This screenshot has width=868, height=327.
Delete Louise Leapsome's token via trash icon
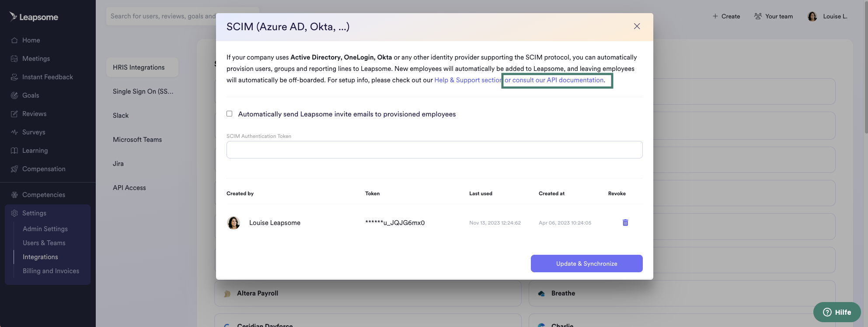(625, 223)
